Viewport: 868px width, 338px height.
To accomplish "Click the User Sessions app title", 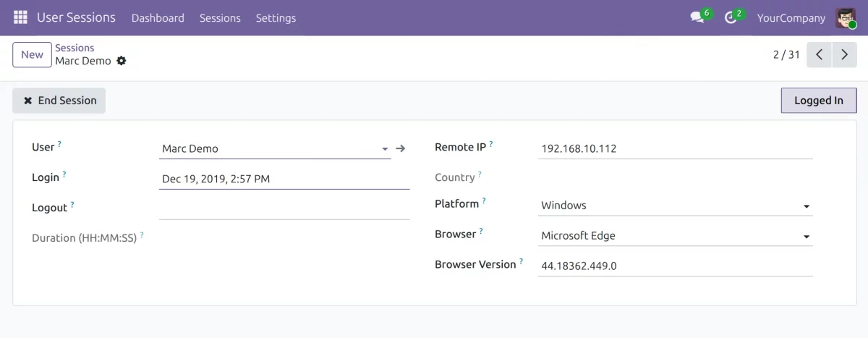I will point(76,17).
